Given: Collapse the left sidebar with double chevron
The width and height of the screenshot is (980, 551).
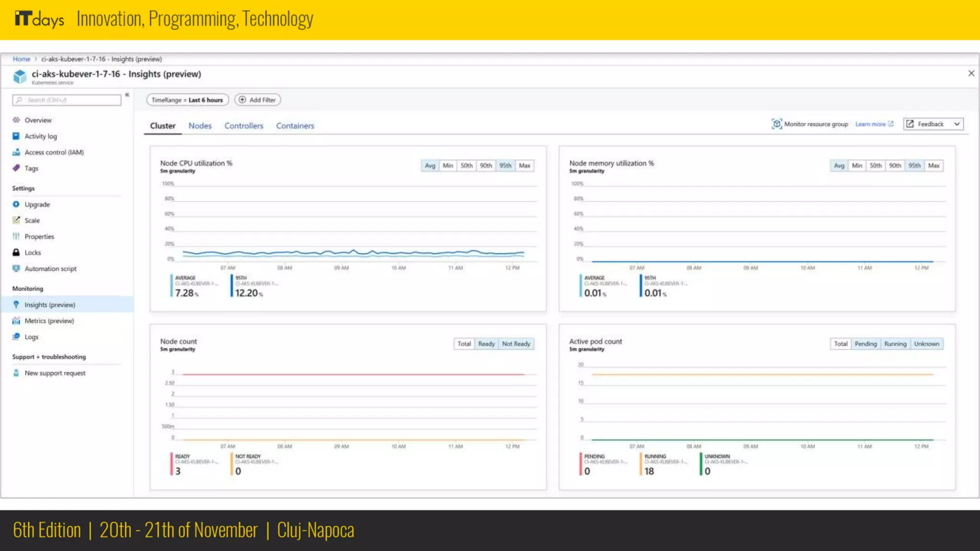Looking at the screenshot, I should click(x=127, y=95).
